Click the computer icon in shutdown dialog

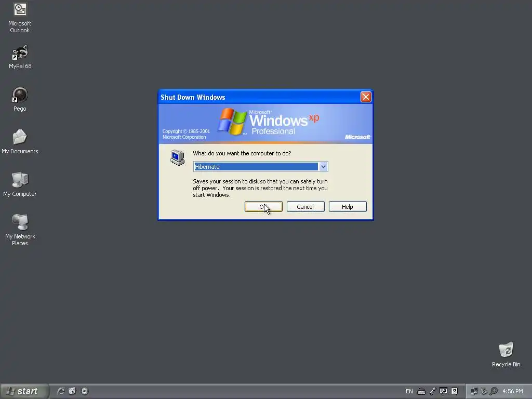pyautogui.click(x=178, y=157)
